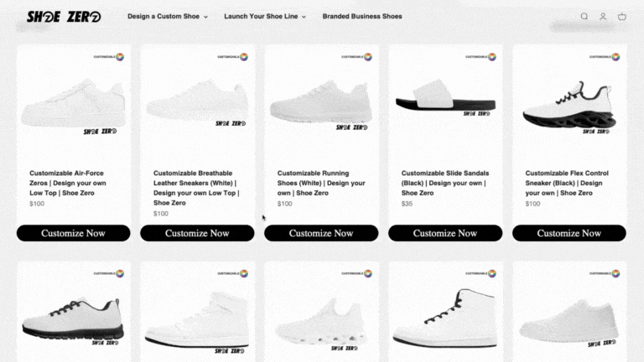Open the Branded Business Shoes menu item
This screenshot has width=644, height=362.
click(362, 17)
